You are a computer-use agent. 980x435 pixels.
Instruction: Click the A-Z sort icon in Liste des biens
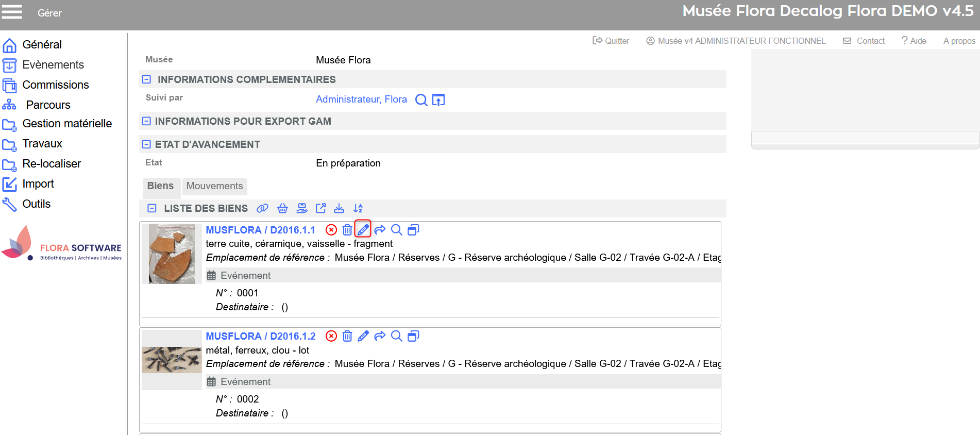pos(358,208)
